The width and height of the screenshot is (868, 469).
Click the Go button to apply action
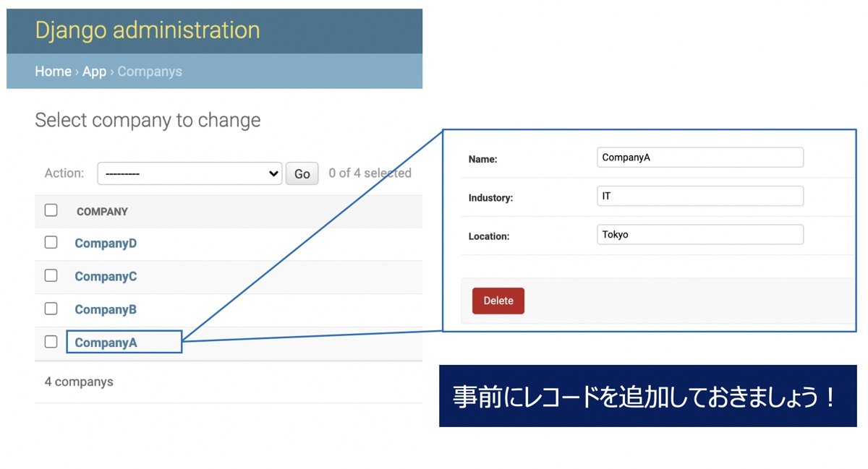[x=302, y=173]
